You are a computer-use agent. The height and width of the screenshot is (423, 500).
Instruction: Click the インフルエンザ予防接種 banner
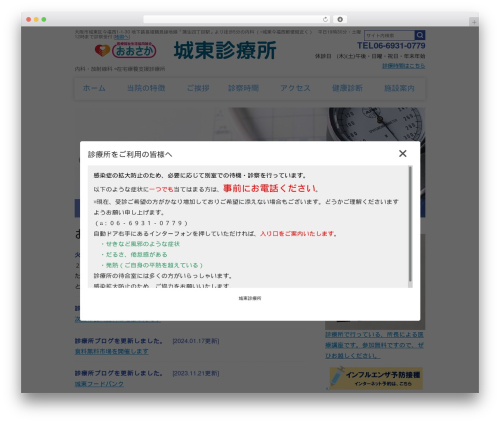[x=376, y=378]
